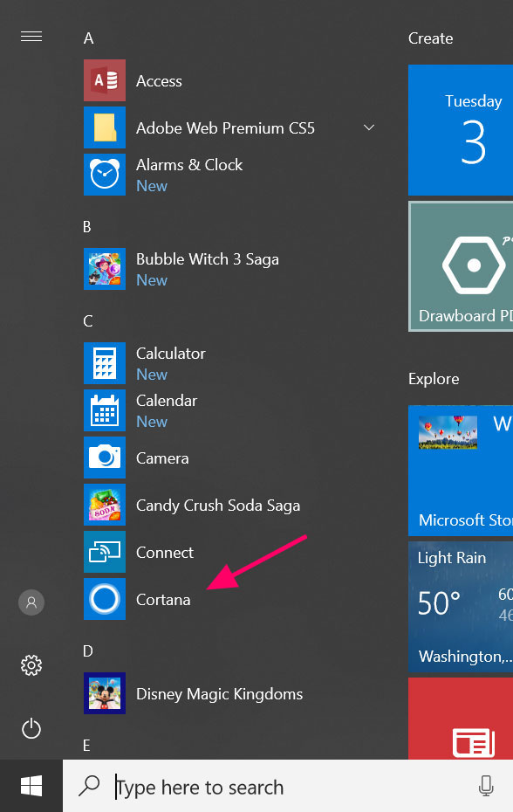Launch Bubble Witch 3 Saga icon
The image size is (513, 812).
coord(105,269)
